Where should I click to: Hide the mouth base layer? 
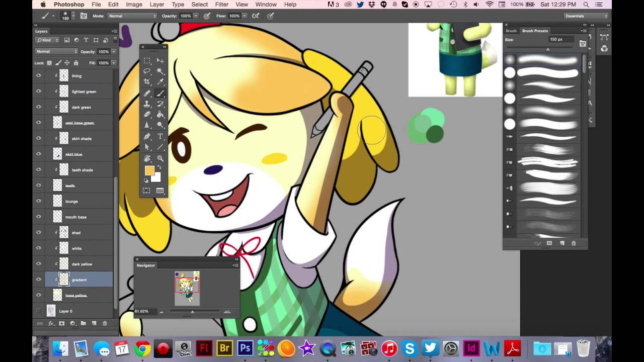pyautogui.click(x=38, y=217)
